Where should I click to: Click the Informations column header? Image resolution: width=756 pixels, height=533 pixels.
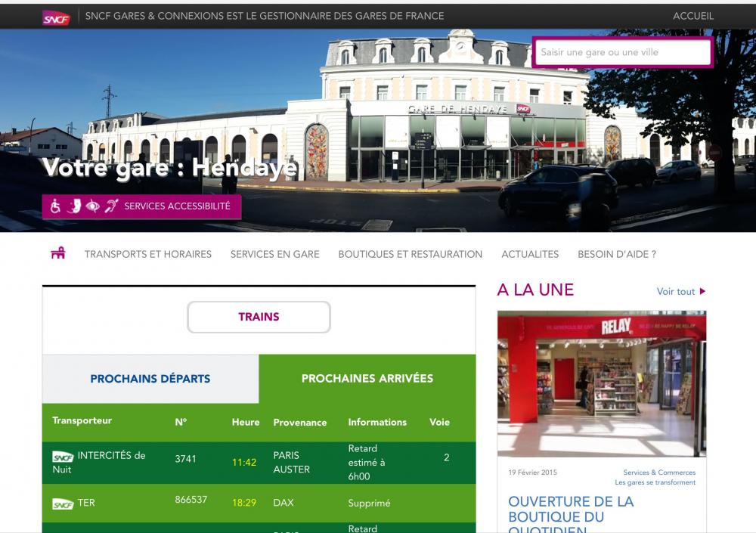(x=377, y=422)
